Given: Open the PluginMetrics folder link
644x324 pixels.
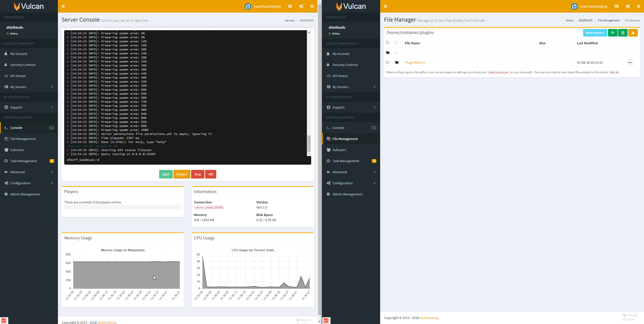Looking at the screenshot, I should (415, 62).
